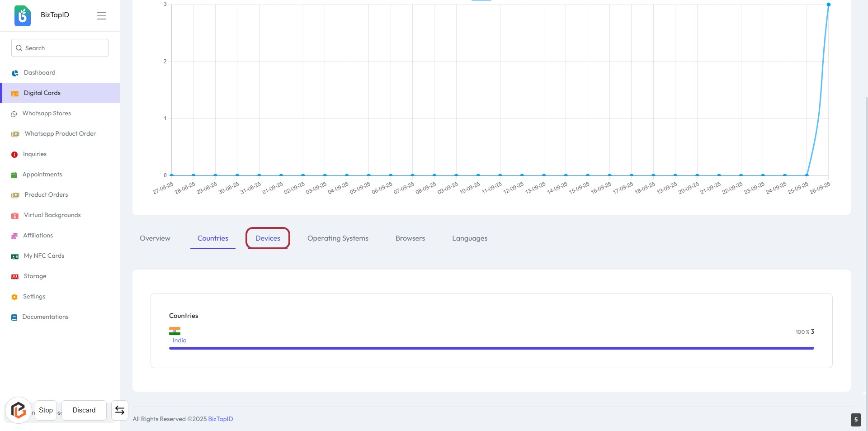Toggle the hamburger sidebar menu

pos(101,16)
